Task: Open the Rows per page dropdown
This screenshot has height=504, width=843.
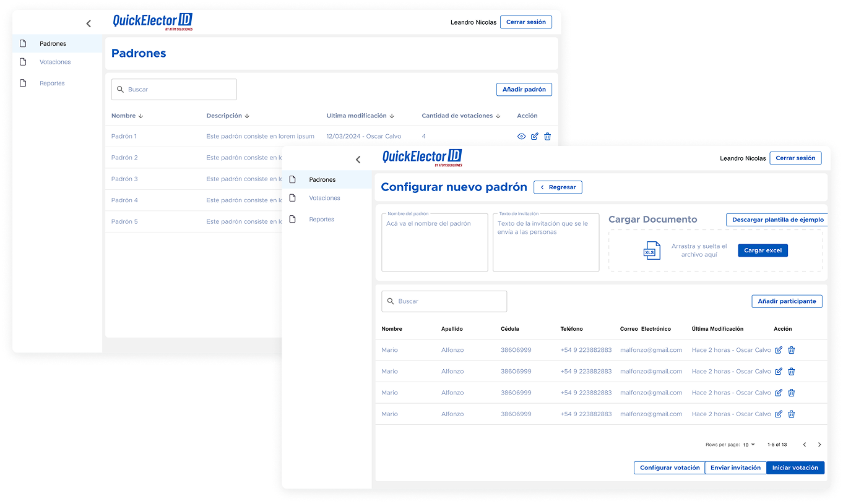Action: point(749,445)
